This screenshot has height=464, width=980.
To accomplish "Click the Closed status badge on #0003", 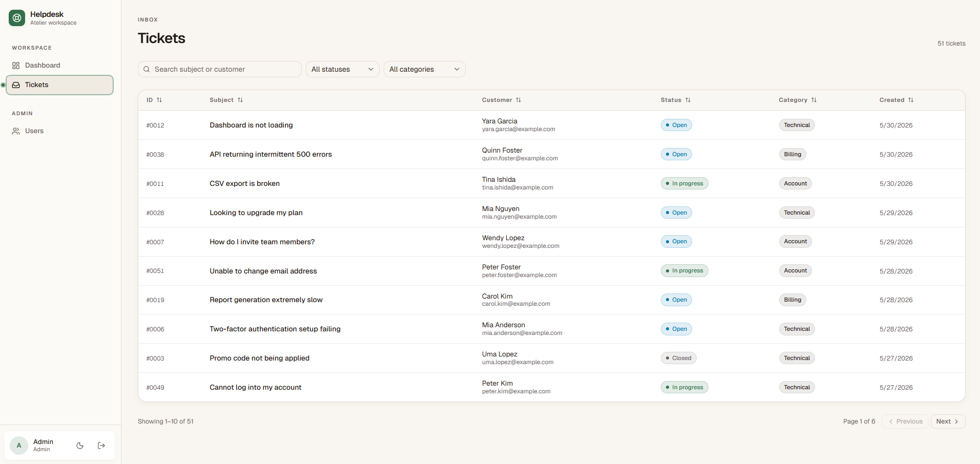I will (678, 358).
